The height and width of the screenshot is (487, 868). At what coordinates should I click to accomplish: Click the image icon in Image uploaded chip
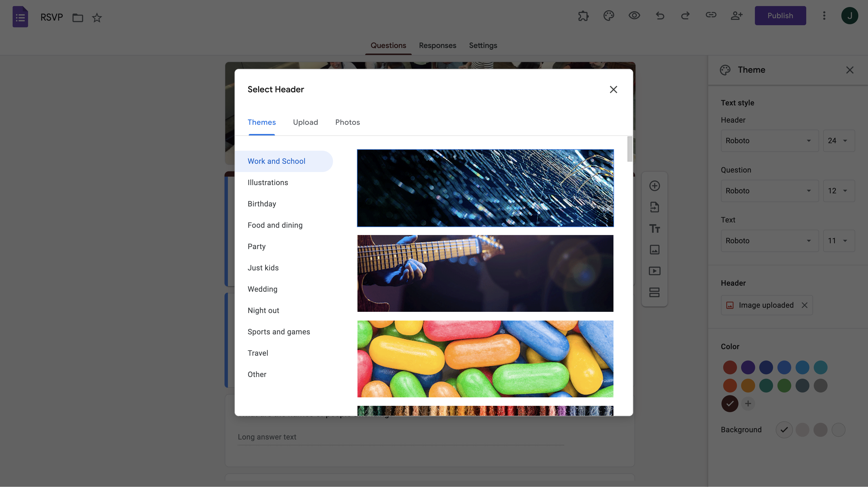(x=730, y=305)
